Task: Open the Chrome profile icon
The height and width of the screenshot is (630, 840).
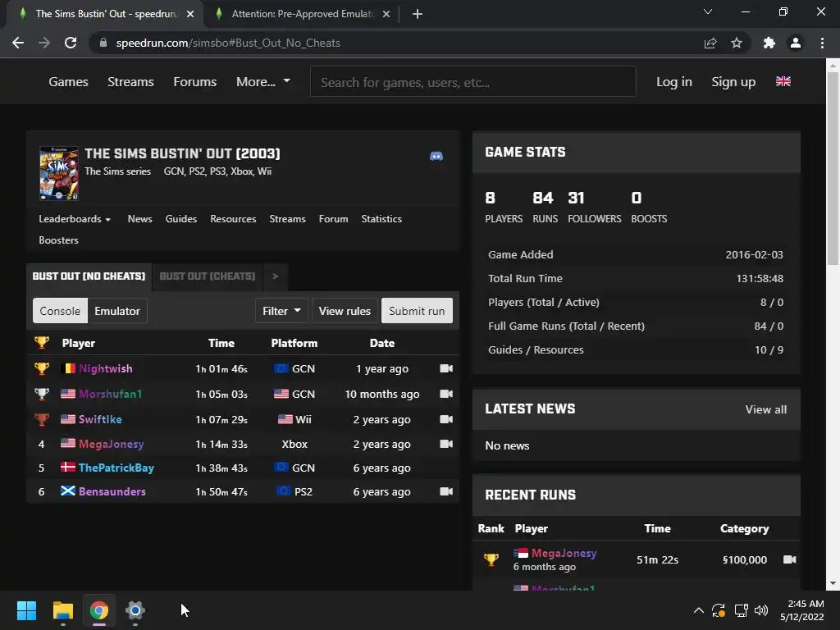Action: (796, 43)
